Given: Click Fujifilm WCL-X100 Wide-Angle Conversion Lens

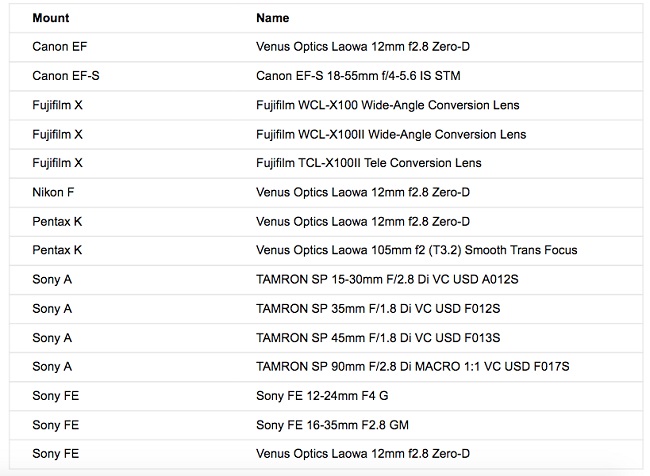Looking at the screenshot, I should [x=387, y=105].
